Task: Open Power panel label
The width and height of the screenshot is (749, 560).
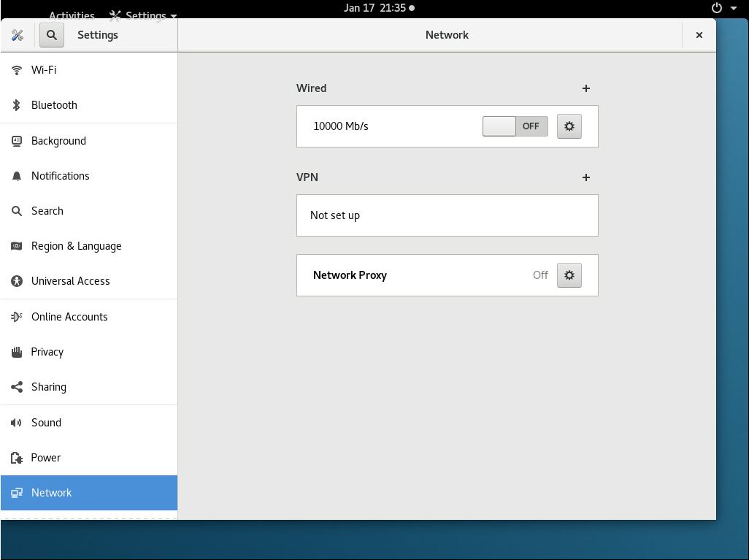Action: (x=46, y=458)
